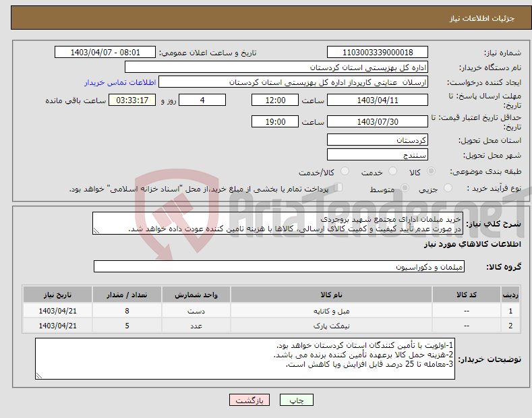
Task: Click the تعداد / مقدار column header
Action: 127,295
